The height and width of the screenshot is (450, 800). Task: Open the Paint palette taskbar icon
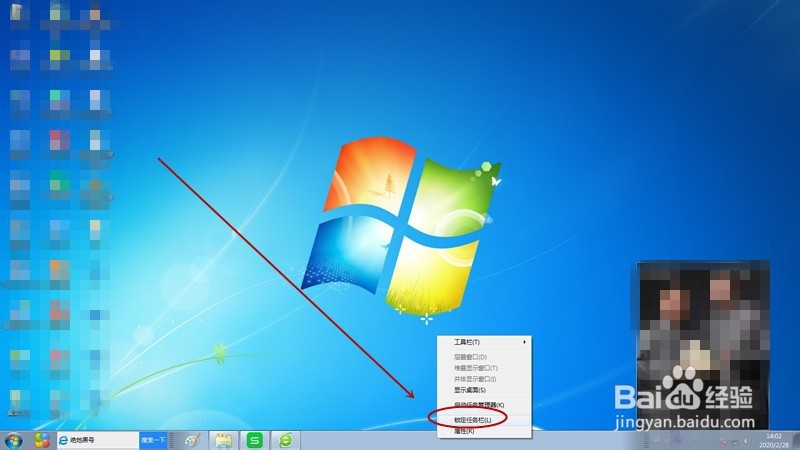click(x=192, y=440)
